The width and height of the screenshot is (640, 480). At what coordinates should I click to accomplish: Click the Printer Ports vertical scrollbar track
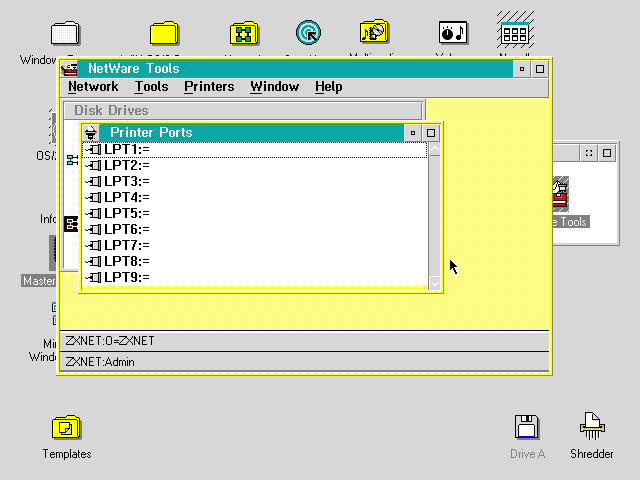tap(435, 216)
